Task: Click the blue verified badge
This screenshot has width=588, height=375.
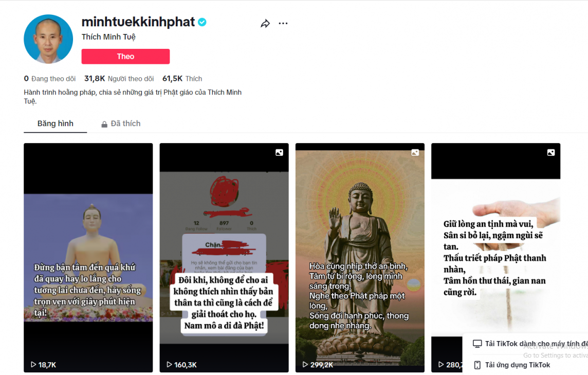Action: (202, 22)
